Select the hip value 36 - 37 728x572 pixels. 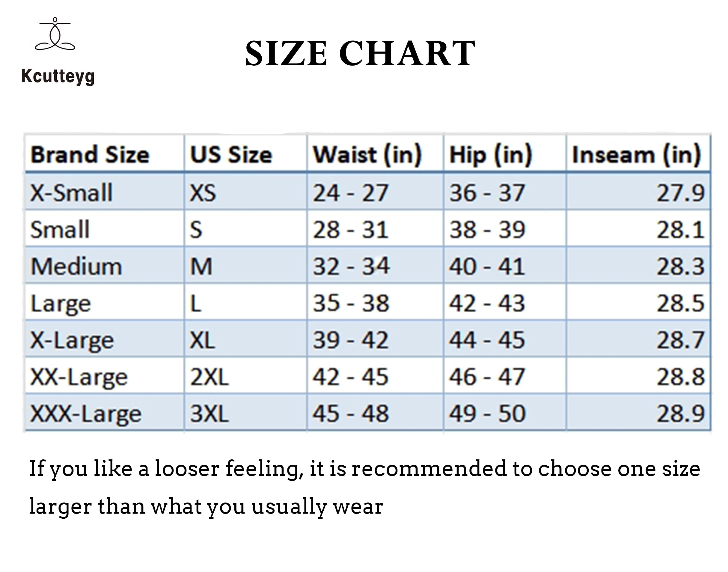pyautogui.click(x=487, y=193)
